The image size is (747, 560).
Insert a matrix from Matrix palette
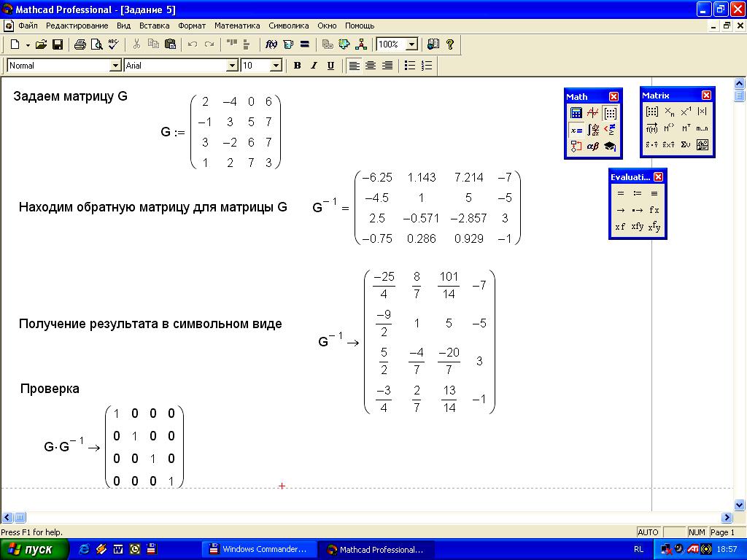click(x=652, y=112)
